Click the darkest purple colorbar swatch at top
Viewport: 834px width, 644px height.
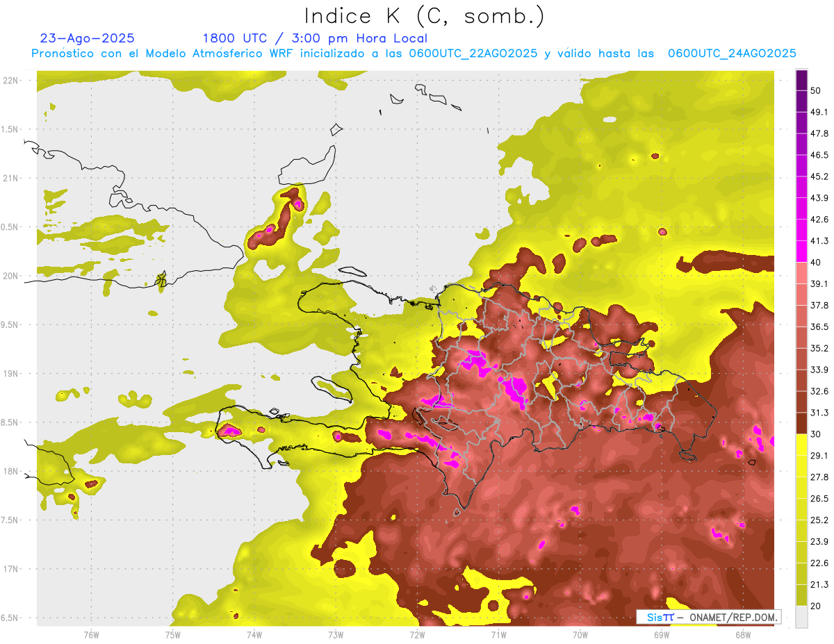coord(801,81)
